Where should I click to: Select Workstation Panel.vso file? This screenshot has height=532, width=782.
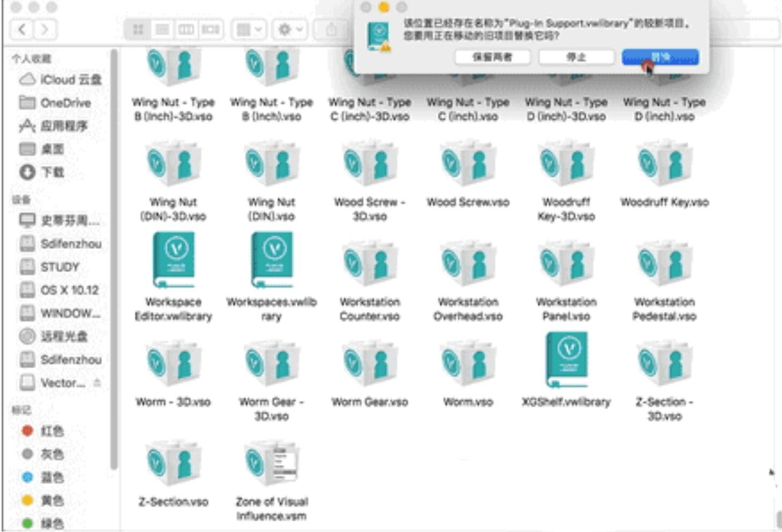tap(566, 282)
